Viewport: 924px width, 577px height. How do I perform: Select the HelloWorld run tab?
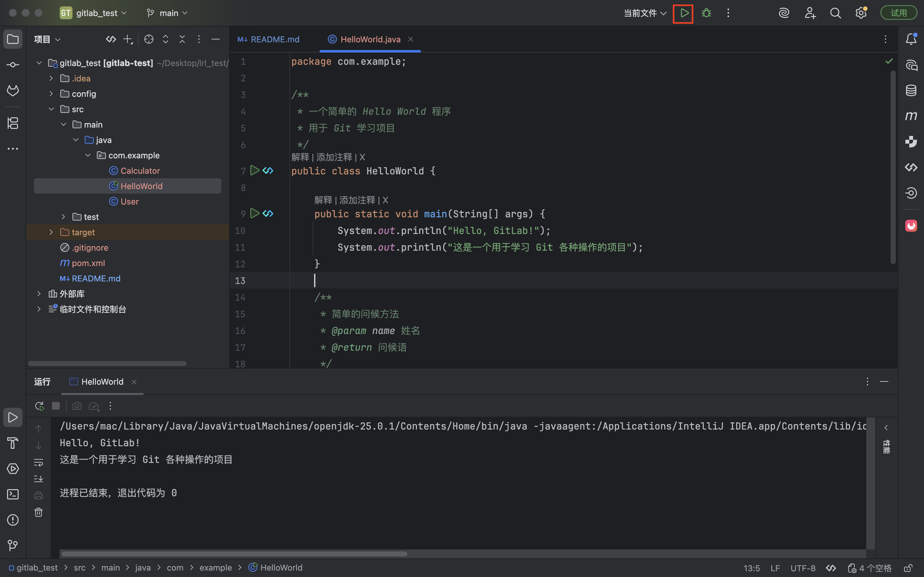point(102,381)
